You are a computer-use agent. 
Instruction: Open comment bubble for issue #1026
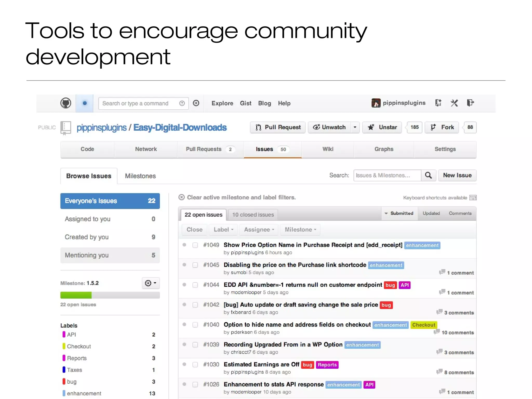click(x=442, y=391)
